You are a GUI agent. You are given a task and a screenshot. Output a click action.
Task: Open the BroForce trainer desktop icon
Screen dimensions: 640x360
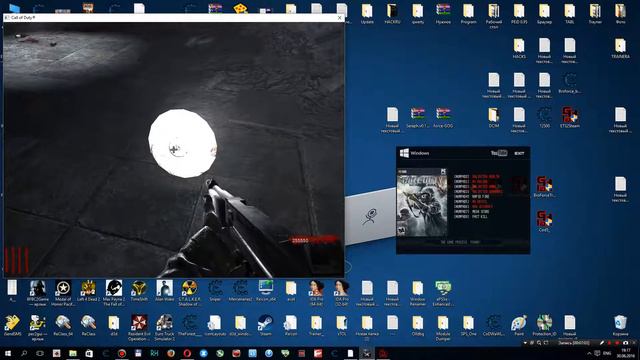pyautogui.click(x=544, y=187)
